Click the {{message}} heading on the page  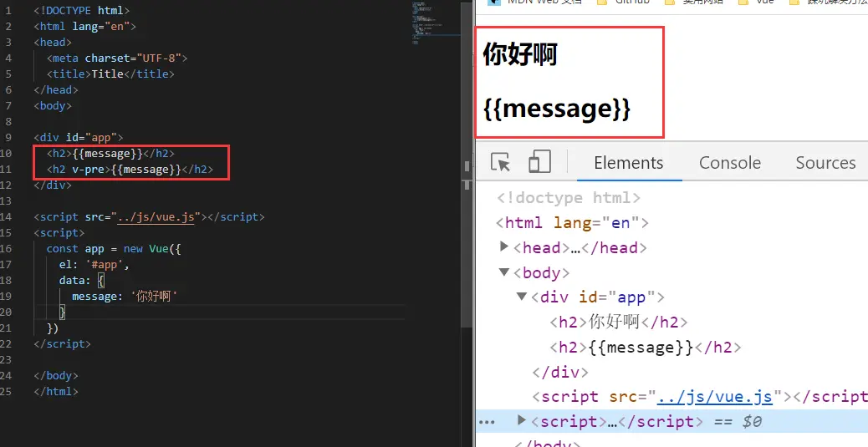click(x=557, y=109)
